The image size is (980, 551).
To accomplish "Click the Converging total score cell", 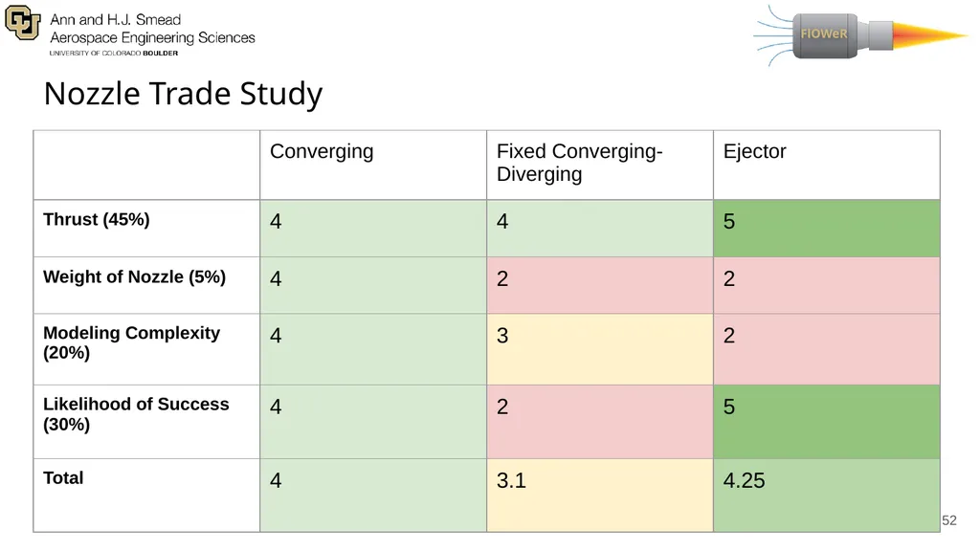I will pyautogui.click(x=373, y=496).
